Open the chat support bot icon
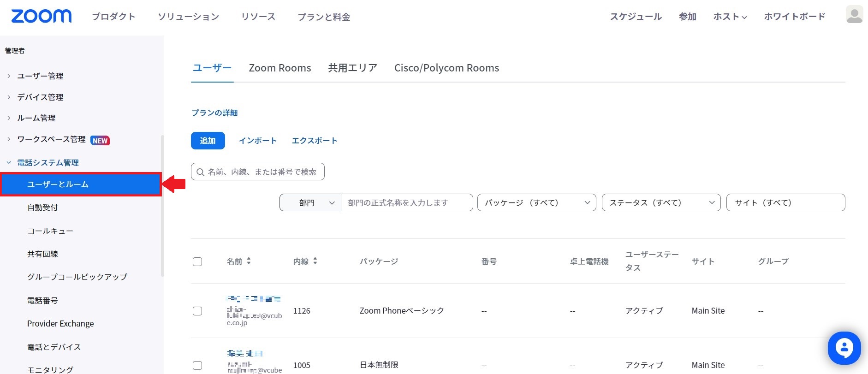Screen dimensions: 868x374 [x=844, y=348]
